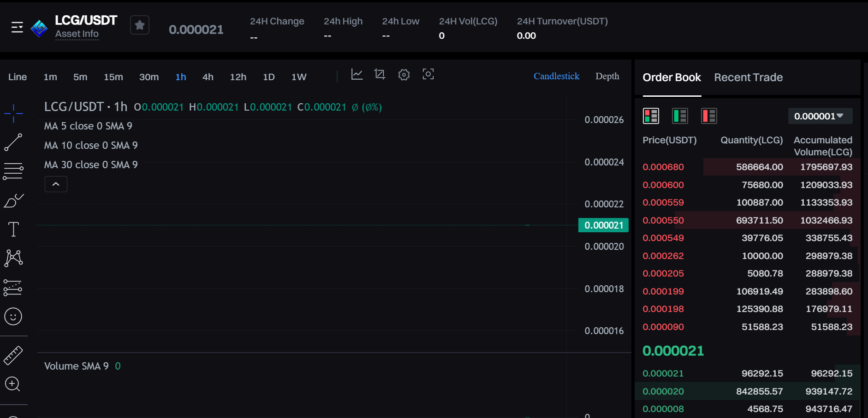Open price precision 0.000001 dropdown
Viewport: 868px width, 418px height.
point(820,116)
